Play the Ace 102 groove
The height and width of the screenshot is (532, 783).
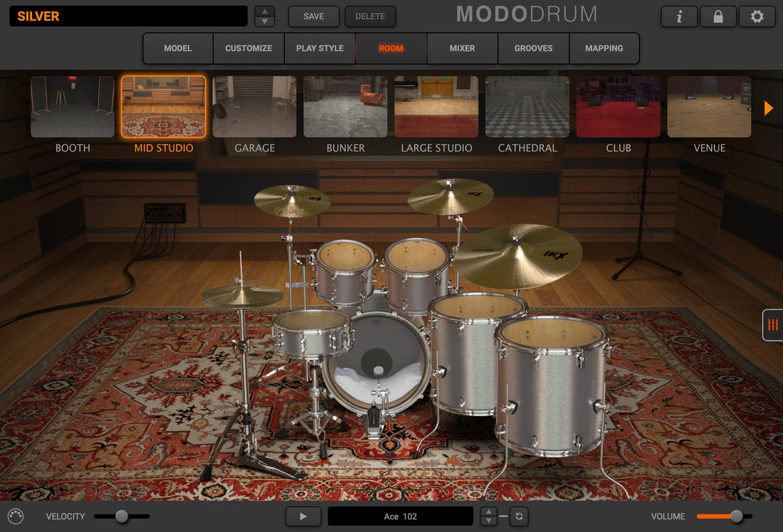pos(303,516)
